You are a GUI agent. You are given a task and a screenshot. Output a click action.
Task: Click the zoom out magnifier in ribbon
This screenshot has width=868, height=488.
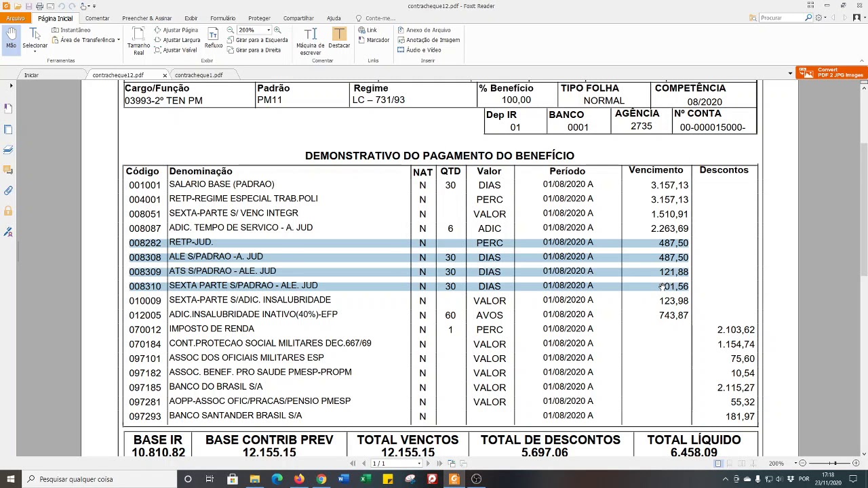[231, 30]
